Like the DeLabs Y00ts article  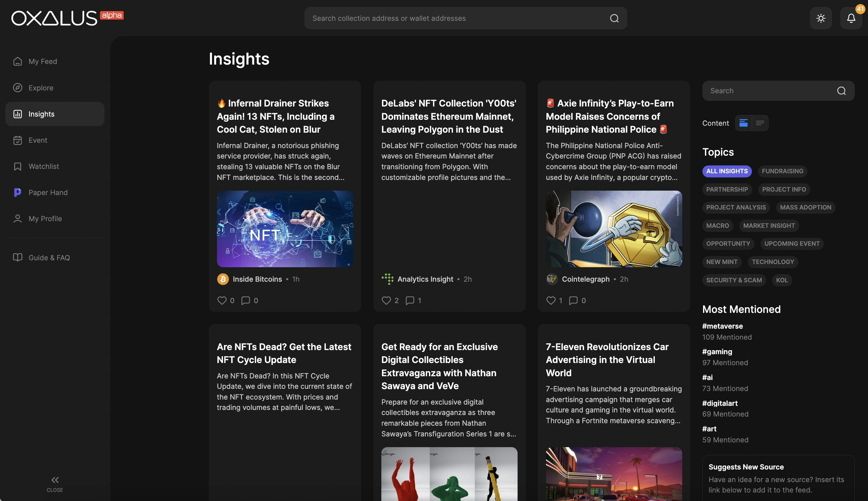point(386,300)
